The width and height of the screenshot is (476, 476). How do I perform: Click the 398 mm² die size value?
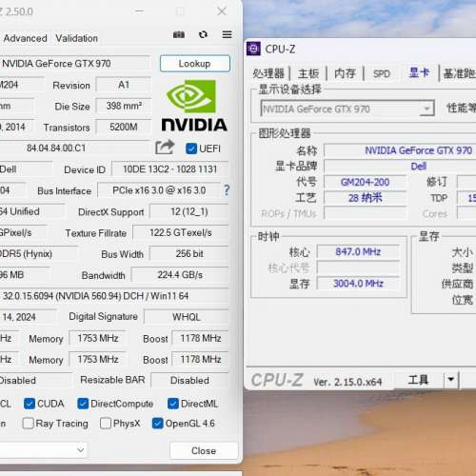(x=124, y=106)
